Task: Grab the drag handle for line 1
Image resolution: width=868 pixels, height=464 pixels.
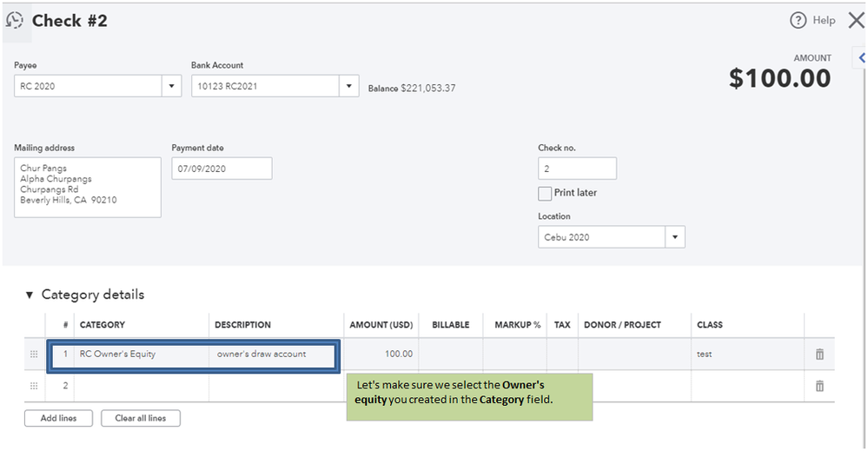Action: (x=35, y=355)
